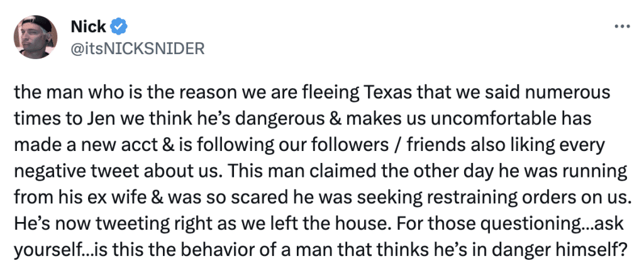Click the blue verified checkmark badge
644x268 pixels.
click(x=119, y=27)
